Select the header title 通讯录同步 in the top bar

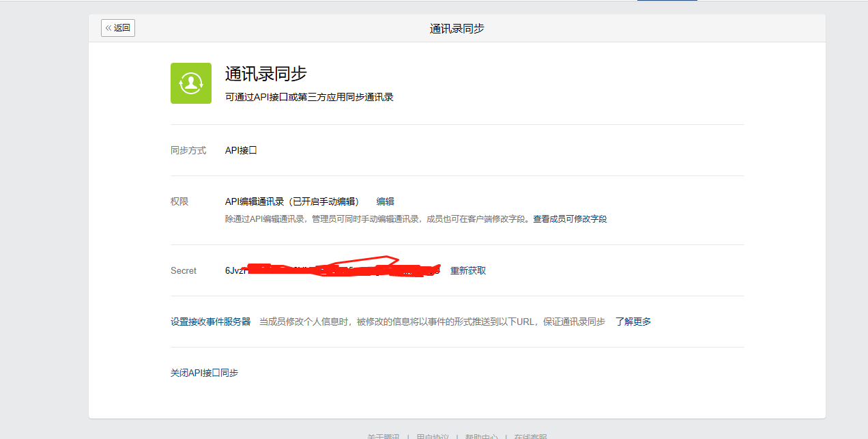[457, 29]
